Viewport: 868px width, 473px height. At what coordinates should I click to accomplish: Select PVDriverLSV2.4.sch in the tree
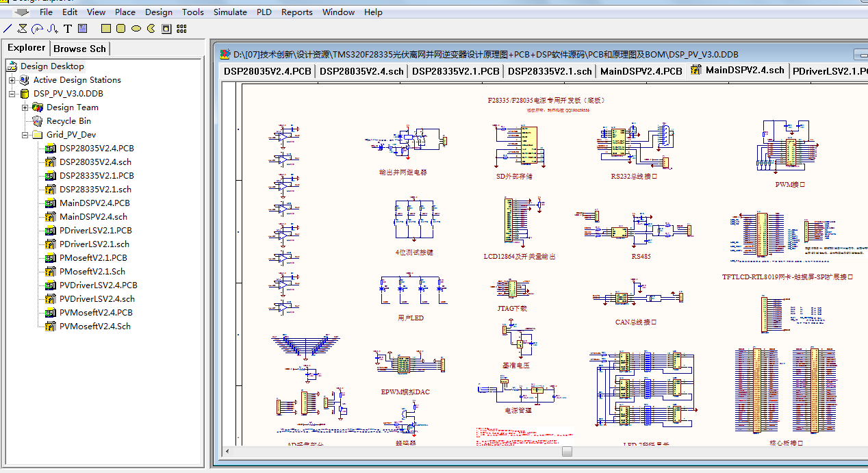point(97,299)
